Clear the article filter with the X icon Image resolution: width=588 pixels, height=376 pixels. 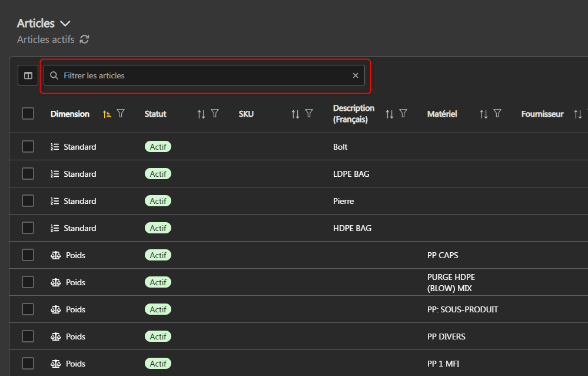[356, 75]
